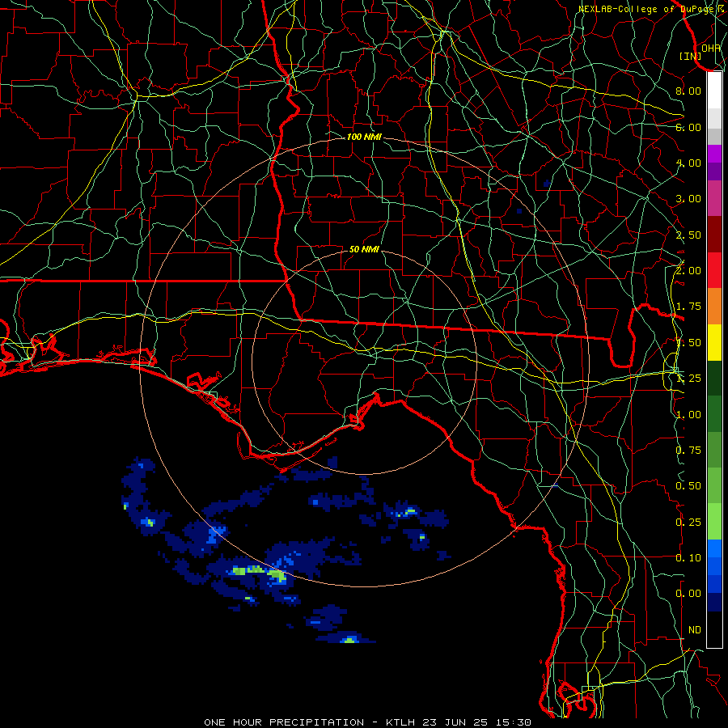
Task: Select the green swatch beside 0.75
Action: click(714, 450)
